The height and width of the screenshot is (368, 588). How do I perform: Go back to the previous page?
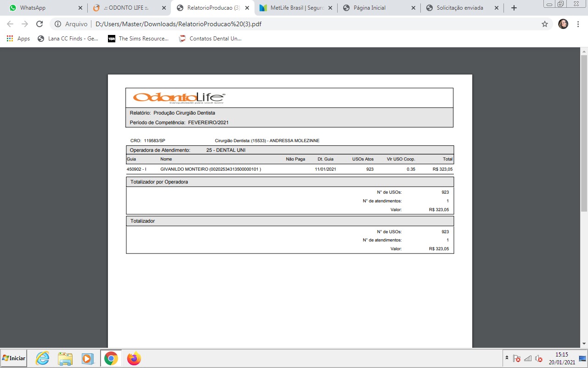click(x=10, y=24)
